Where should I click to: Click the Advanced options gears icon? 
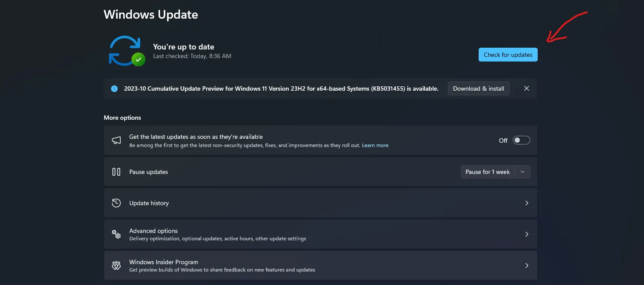116,234
